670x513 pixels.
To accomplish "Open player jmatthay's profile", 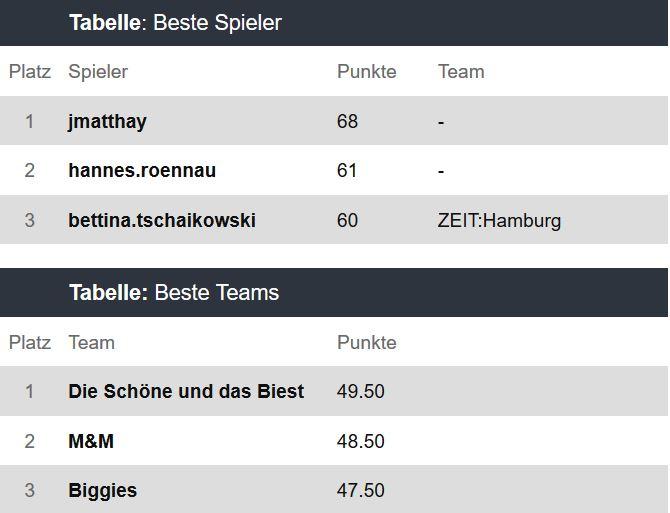I will point(107,121).
